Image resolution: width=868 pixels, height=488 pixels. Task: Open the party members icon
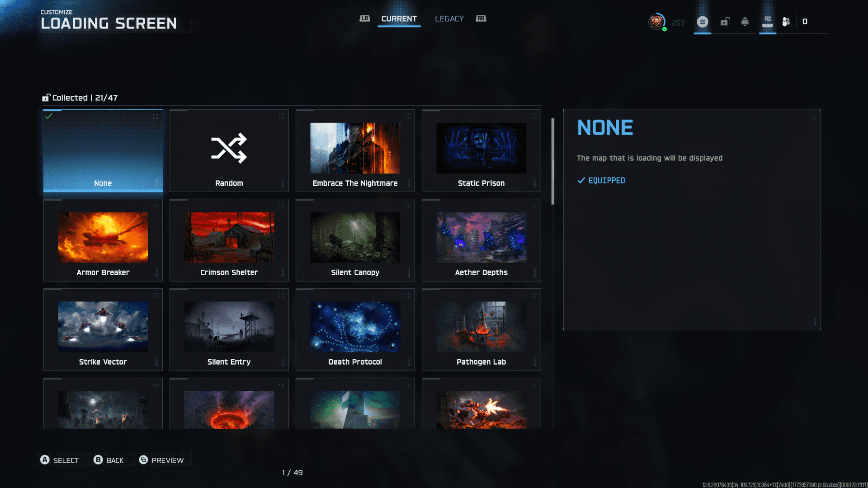[x=786, y=22]
